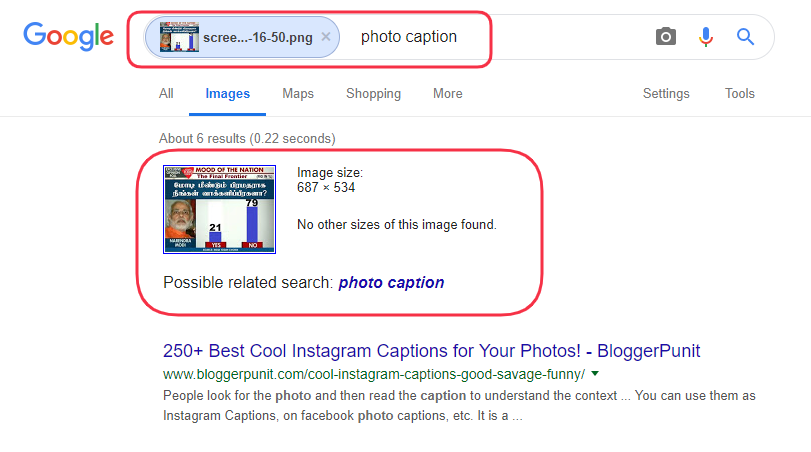
Task: Open the Shopping results tab
Action: (x=373, y=94)
